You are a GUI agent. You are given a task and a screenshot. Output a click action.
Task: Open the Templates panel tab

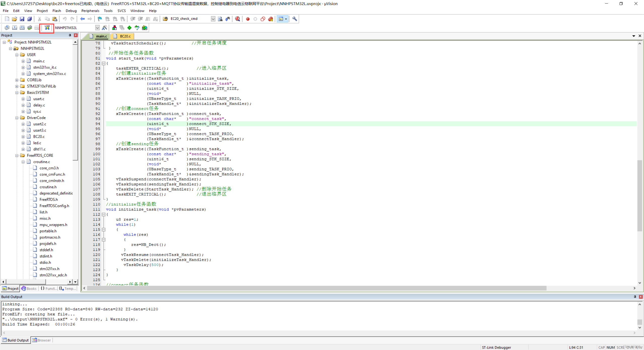pos(68,289)
